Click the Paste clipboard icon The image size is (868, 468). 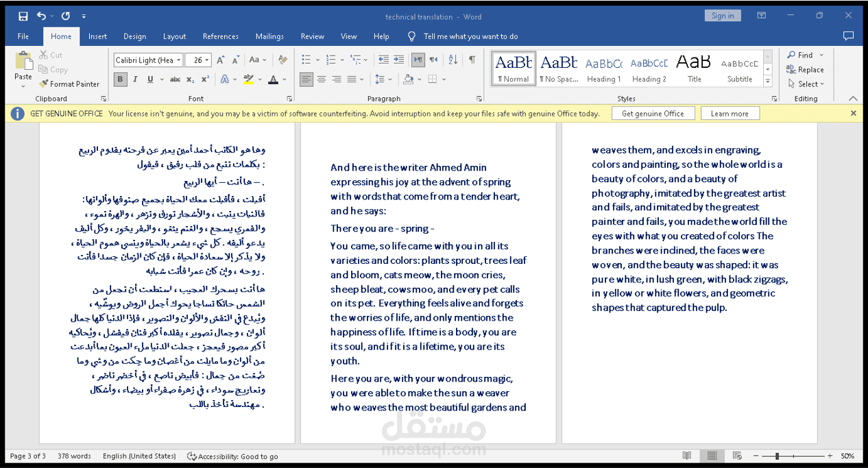[23, 61]
